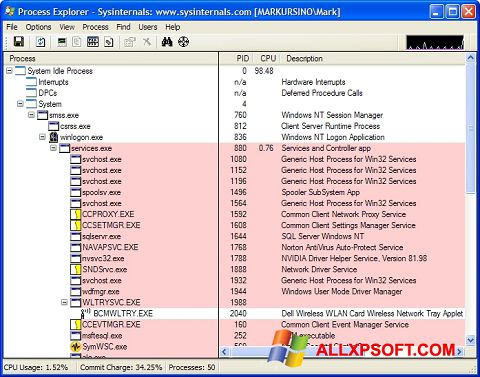
Task: Click the vertical scrollbar down arrow
Action: click(x=470, y=340)
